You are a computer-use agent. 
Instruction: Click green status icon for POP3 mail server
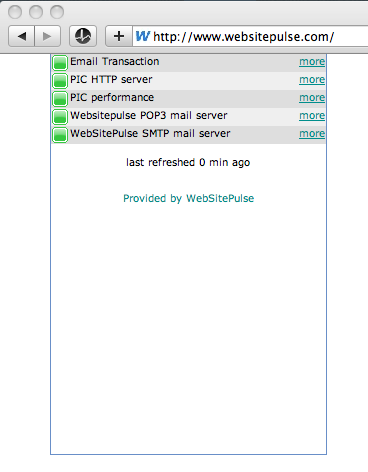point(60,116)
